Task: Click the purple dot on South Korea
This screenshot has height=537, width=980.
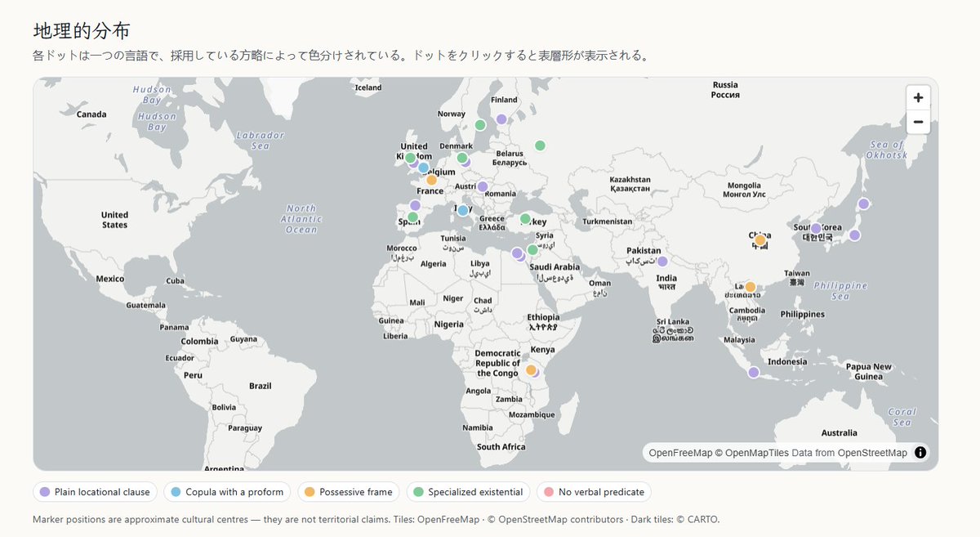Action: (x=816, y=229)
